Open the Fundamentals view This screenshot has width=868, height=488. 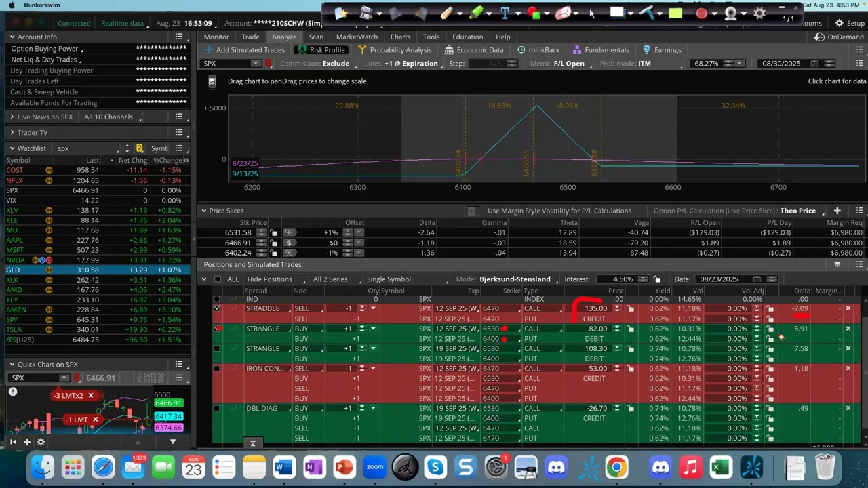[601, 50]
